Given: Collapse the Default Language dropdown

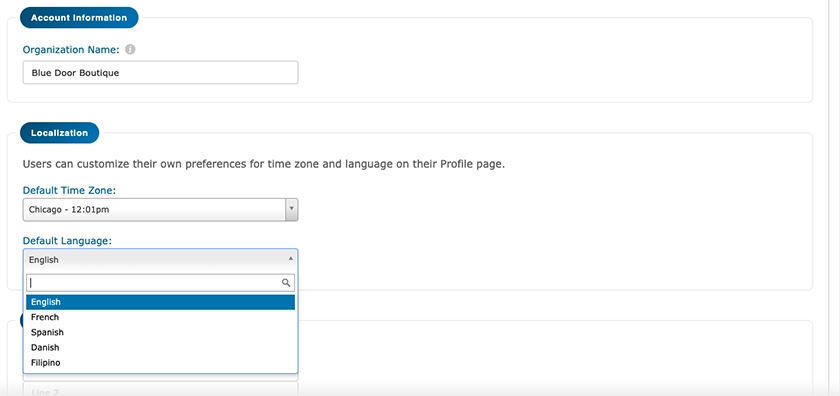Looking at the screenshot, I should 160,259.
